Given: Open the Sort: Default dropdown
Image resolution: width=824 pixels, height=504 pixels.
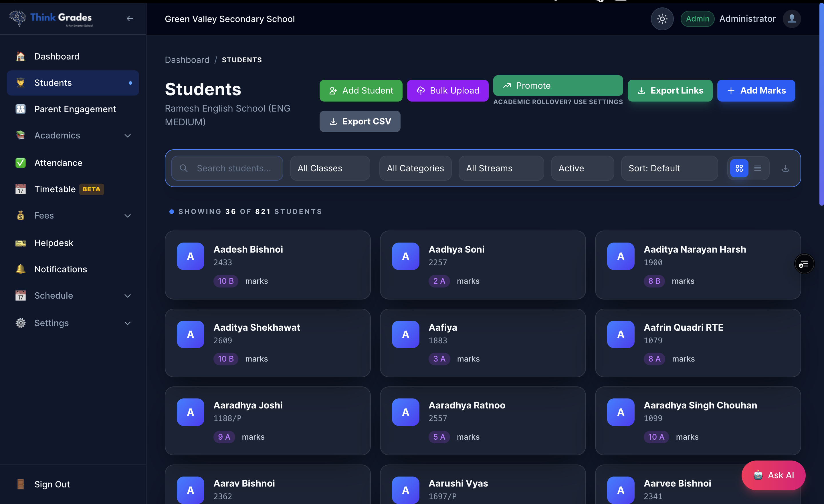Looking at the screenshot, I should tap(669, 168).
